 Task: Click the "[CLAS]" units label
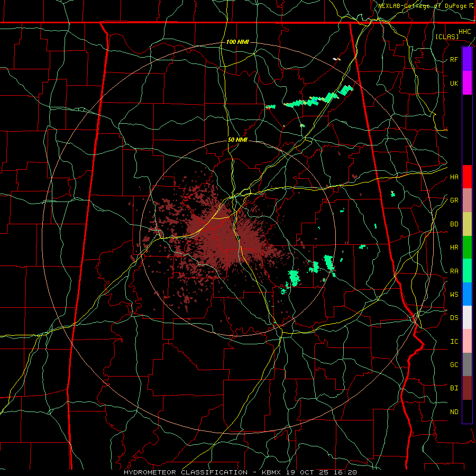pyautogui.click(x=447, y=36)
